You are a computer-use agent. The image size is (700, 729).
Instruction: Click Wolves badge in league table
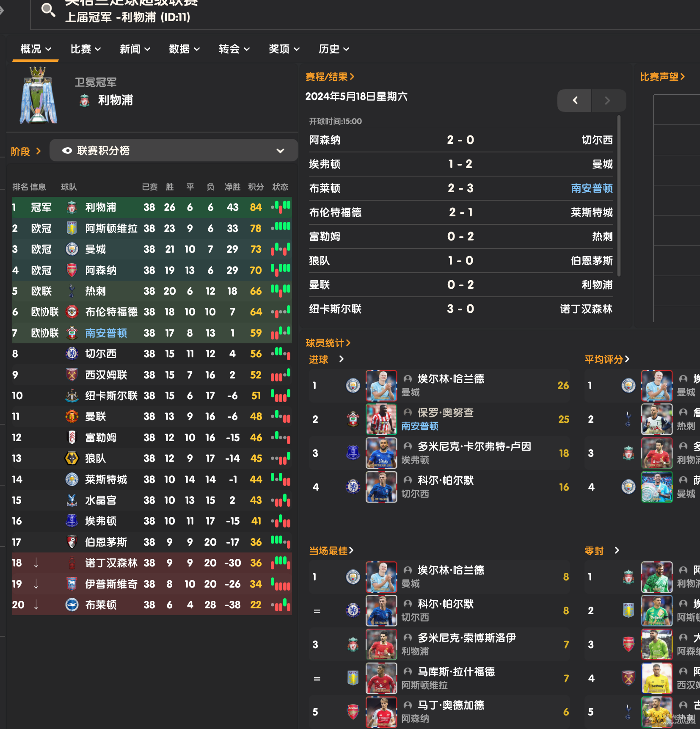[x=72, y=458]
